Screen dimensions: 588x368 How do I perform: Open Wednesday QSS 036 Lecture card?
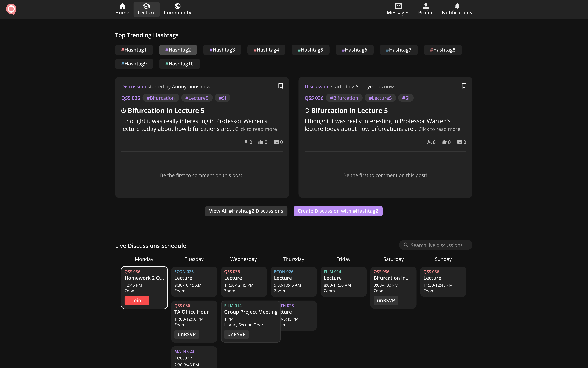(244, 282)
